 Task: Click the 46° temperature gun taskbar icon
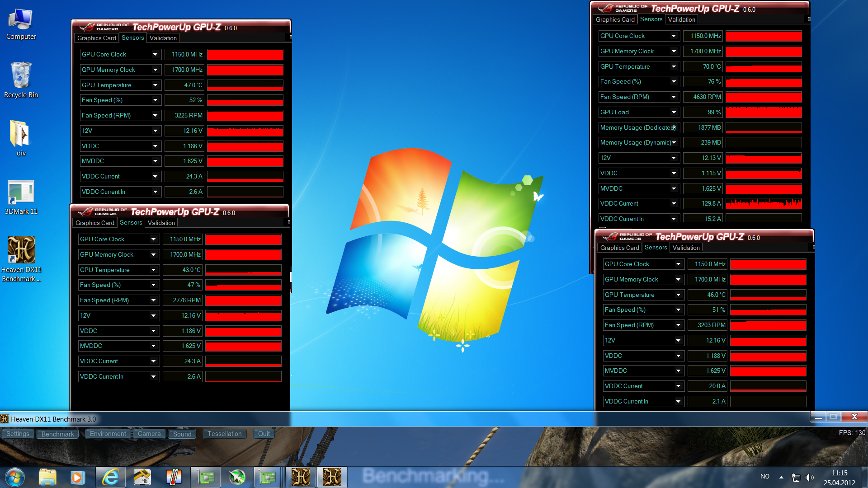click(x=142, y=477)
